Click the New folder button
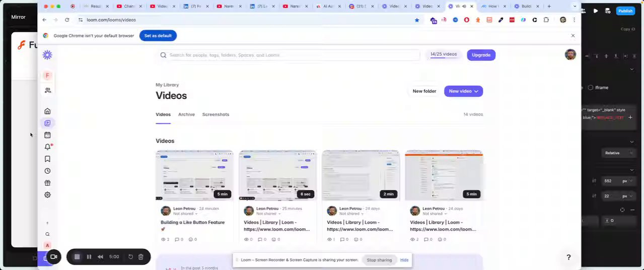Viewport: 644px width, 270px height. 424,91
